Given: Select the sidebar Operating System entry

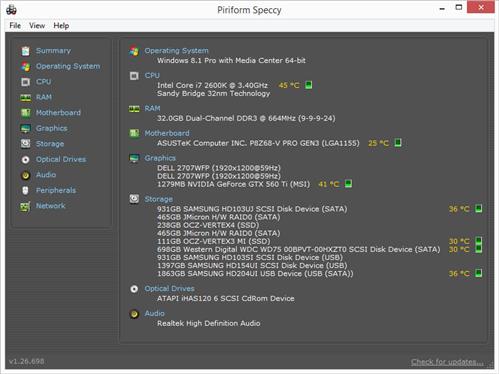Looking at the screenshot, I should pos(68,66).
